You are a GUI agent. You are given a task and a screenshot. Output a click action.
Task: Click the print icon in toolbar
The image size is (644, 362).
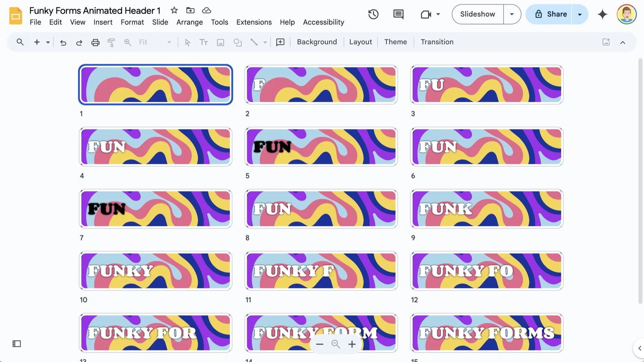point(95,42)
